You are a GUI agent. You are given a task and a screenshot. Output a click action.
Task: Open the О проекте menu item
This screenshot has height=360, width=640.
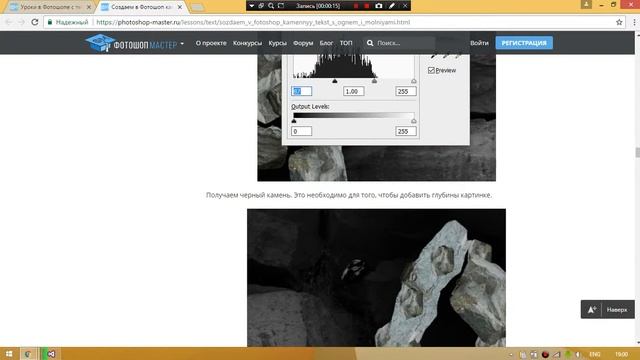[x=211, y=43]
